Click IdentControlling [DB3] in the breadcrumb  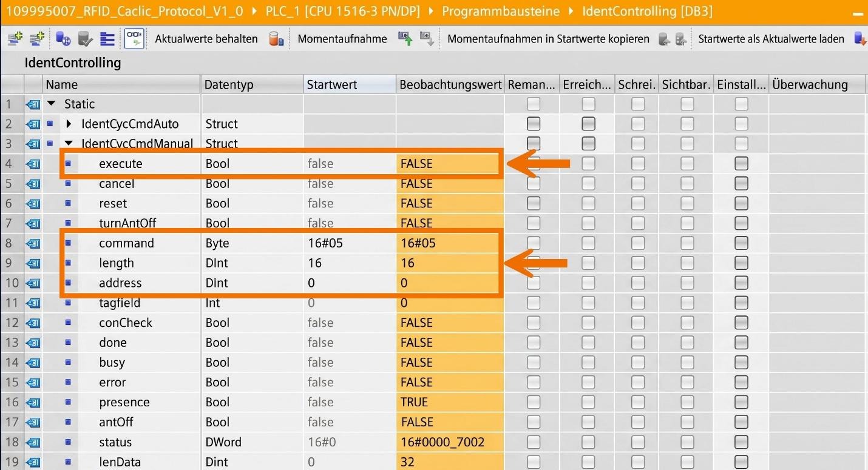pyautogui.click(x=647, y=11)
